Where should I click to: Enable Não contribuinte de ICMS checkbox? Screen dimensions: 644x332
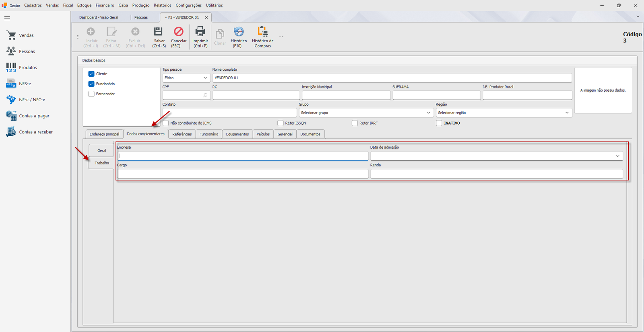point(165,123)
